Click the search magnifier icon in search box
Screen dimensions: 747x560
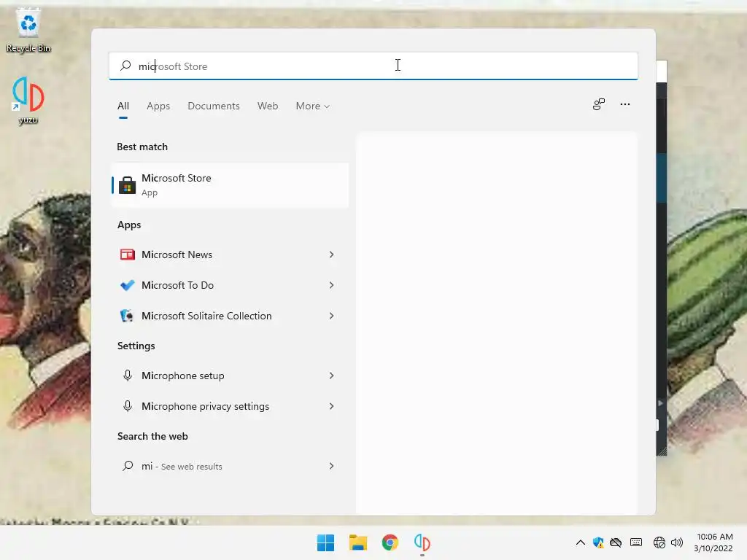coord(125,66)
